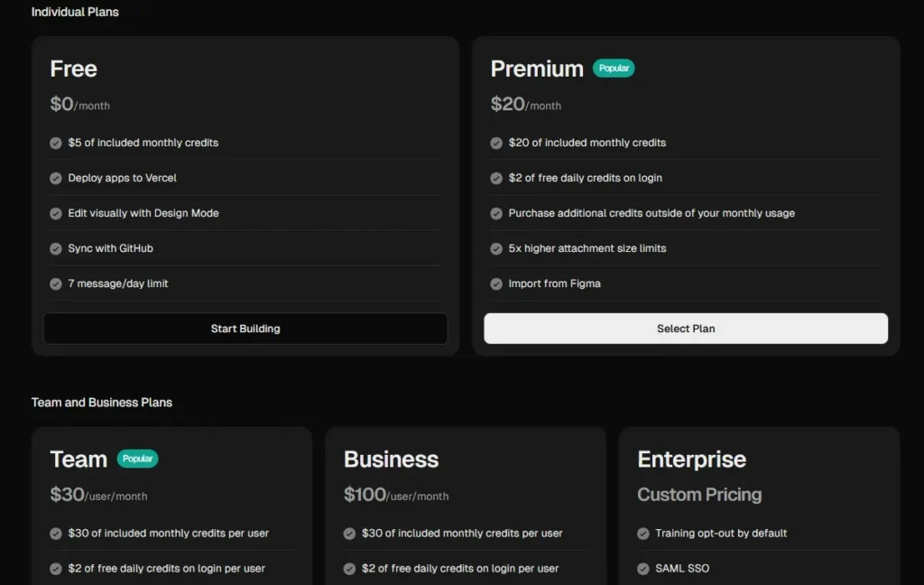Click the "Individual Plans" section label
The width and height of the screenshot is (924, 585).
pos(75,12)
